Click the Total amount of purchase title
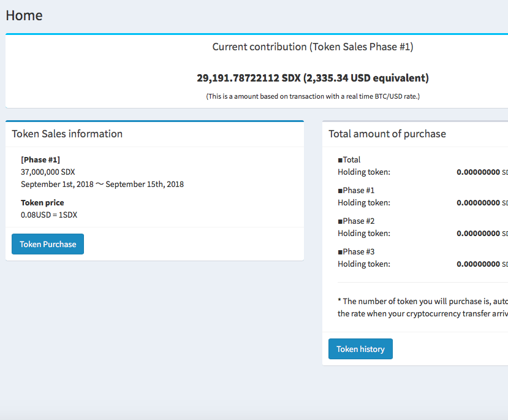Screen dimensions: 508x420 (x=387, y=134)
